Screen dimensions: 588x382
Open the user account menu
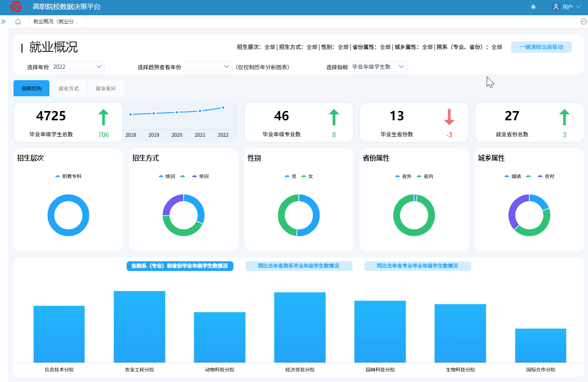tap(566, 7)
